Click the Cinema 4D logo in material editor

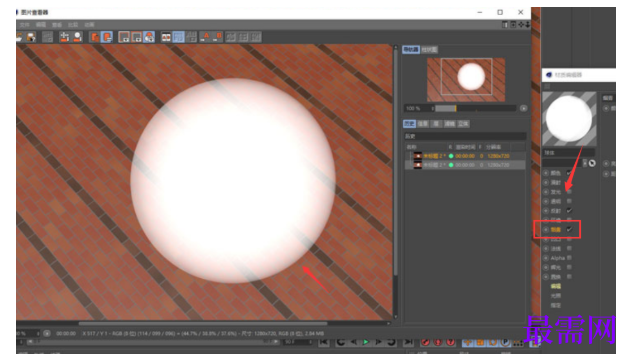[549, 75]
